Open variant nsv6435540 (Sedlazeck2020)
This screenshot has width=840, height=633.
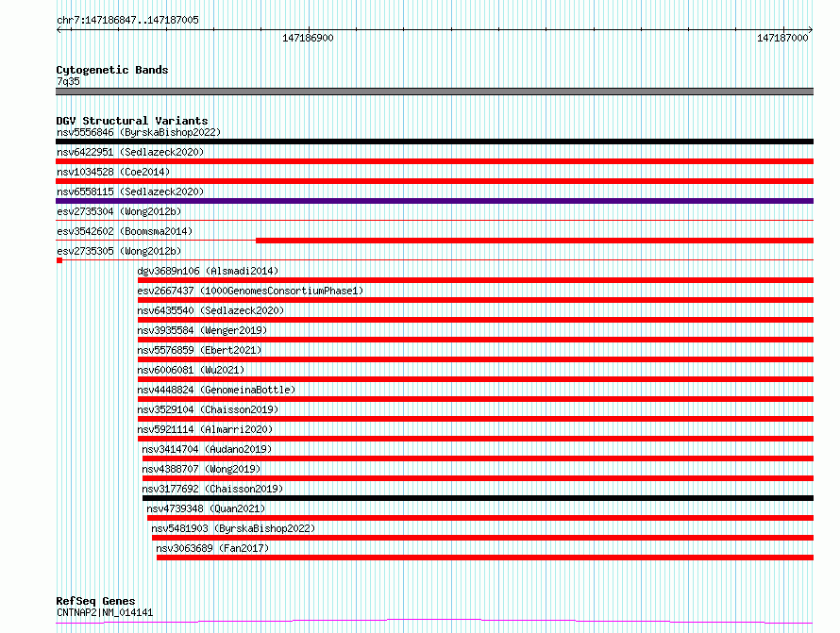click(x=210, y=310)
